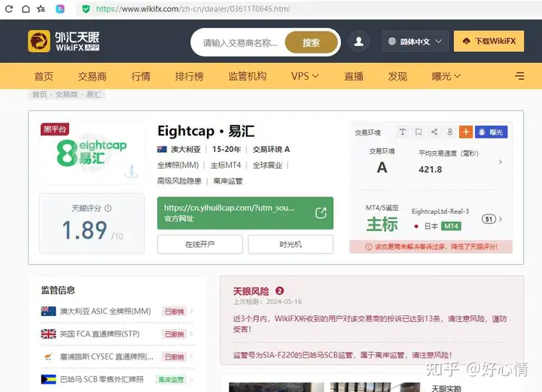
Task: View site security via the green shield icon
Action: click(86, 9)
